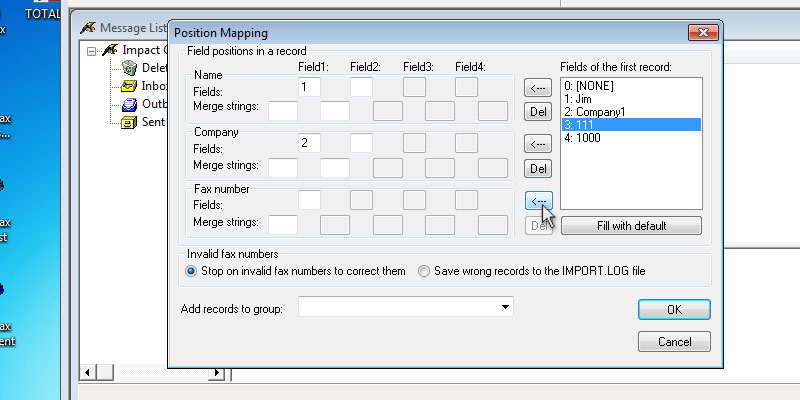Confirm the mapping with OK button

click(x=673, y=310)
